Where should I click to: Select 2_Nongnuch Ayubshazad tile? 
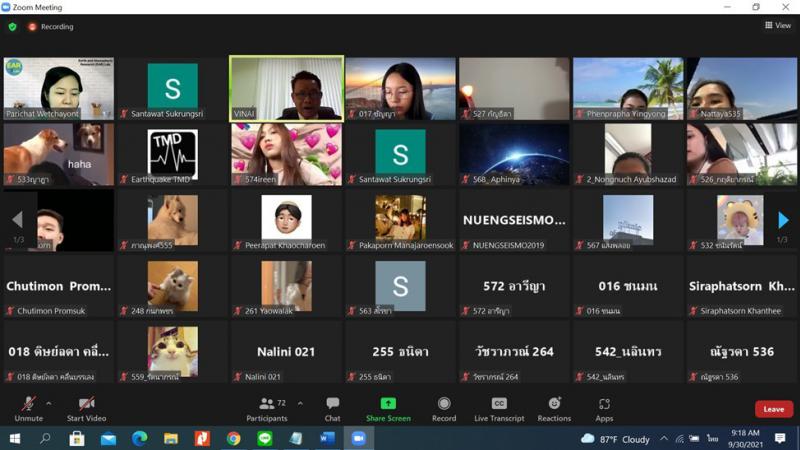628,155
